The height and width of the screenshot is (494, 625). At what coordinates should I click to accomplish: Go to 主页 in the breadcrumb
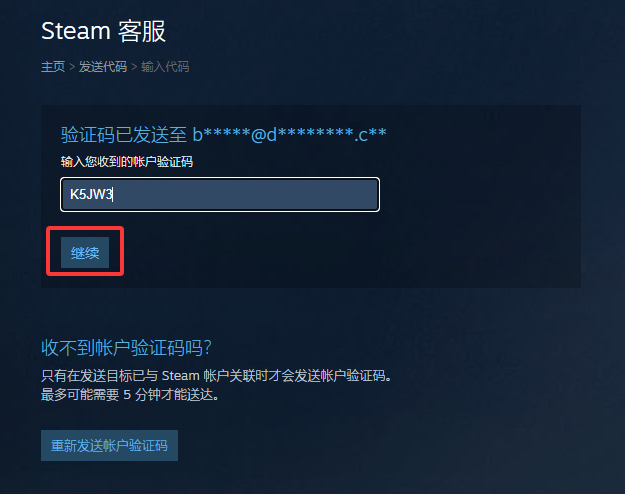tap(53, 67)
